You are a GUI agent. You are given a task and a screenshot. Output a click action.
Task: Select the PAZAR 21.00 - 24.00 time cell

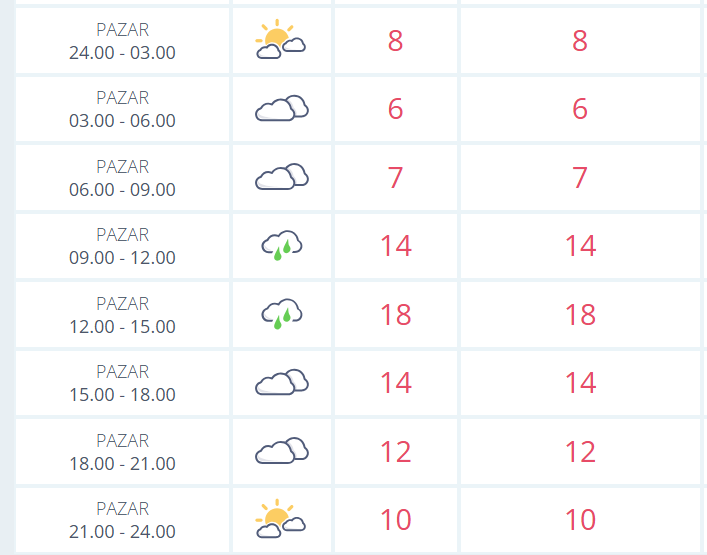click(x=122, y=520)
